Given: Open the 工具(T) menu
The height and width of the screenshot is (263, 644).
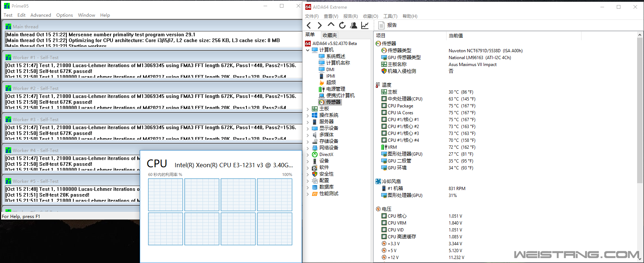Looking at the screenshot, I should point(390,16).
